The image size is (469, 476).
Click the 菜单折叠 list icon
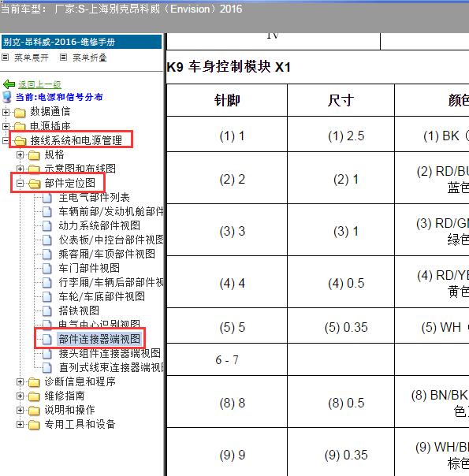point(63,57)
